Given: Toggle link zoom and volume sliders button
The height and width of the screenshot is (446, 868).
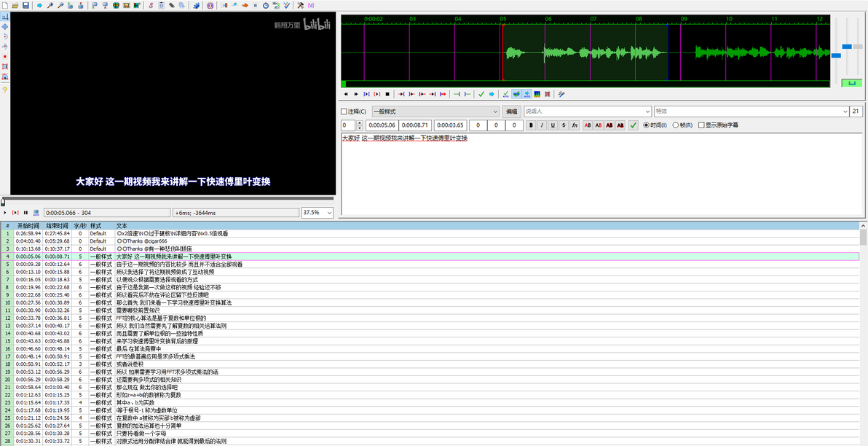Looking at the screenshot, I should [851, 83].
